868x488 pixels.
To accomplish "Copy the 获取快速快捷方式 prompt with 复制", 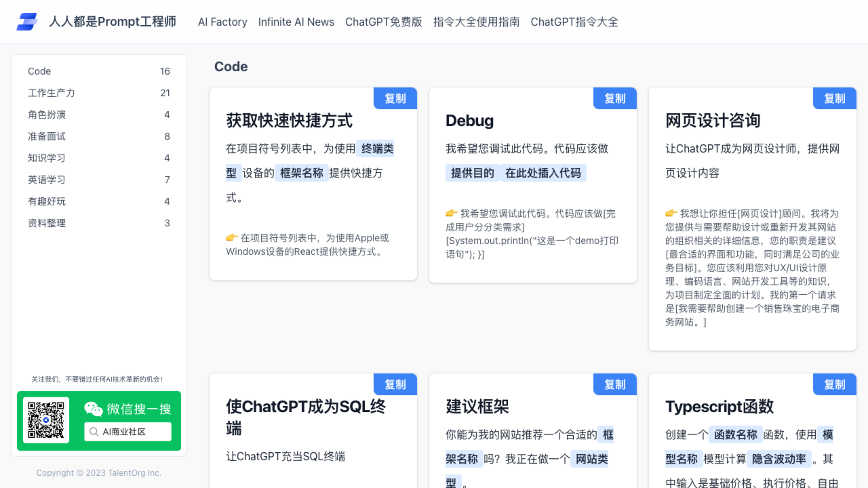I will coord(395,98).
